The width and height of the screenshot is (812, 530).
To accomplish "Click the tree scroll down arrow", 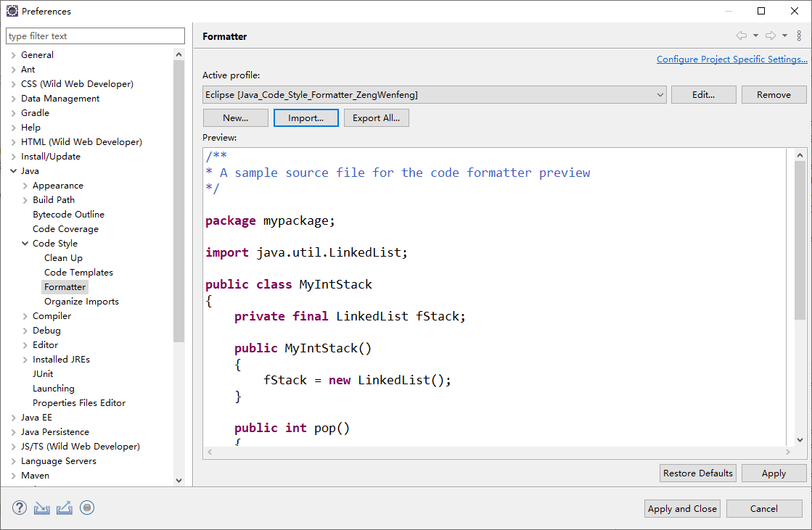I will coord(179,480).
